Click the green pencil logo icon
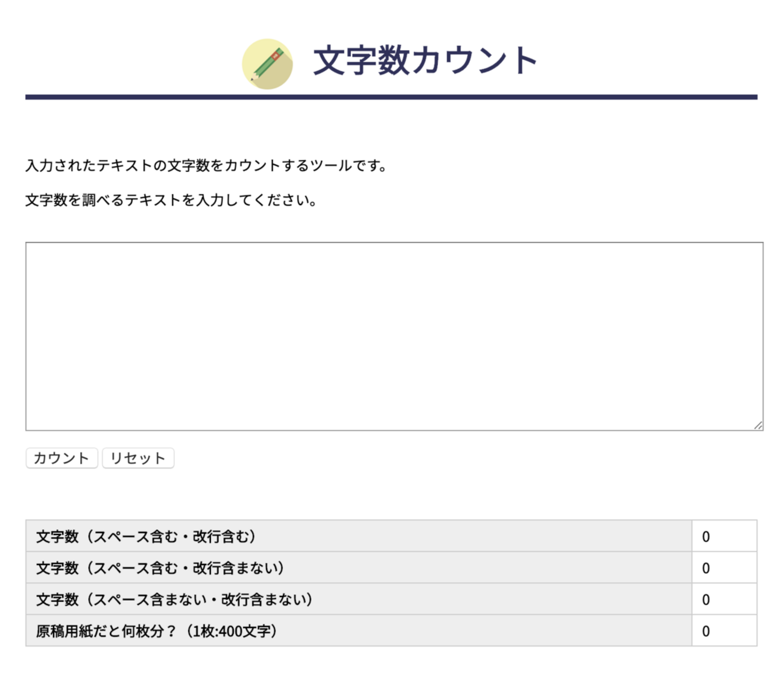784x675 pixels. [267, 64]
